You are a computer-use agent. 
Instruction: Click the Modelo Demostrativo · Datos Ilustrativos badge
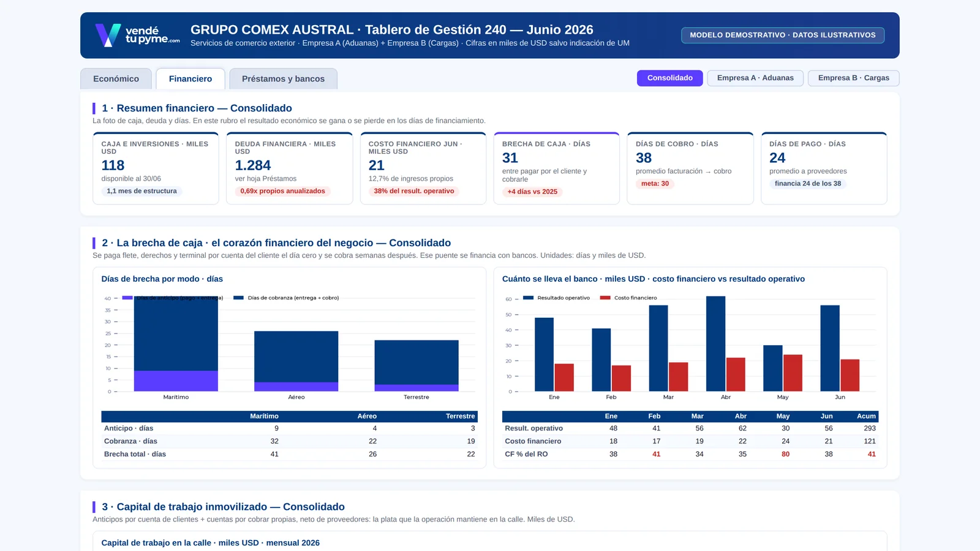(783, 35)
